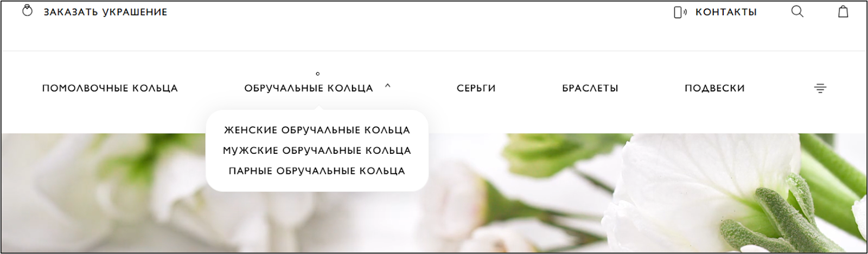This screenshot has height=254, width=868.
Task: Open the filter lines icon at far right
Action: (820, 88)
